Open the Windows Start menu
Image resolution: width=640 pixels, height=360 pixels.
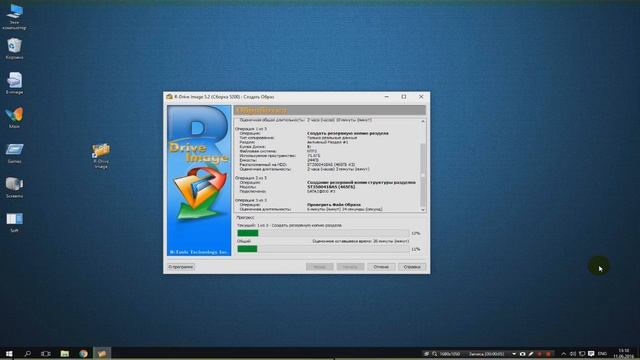click(9, 353)
